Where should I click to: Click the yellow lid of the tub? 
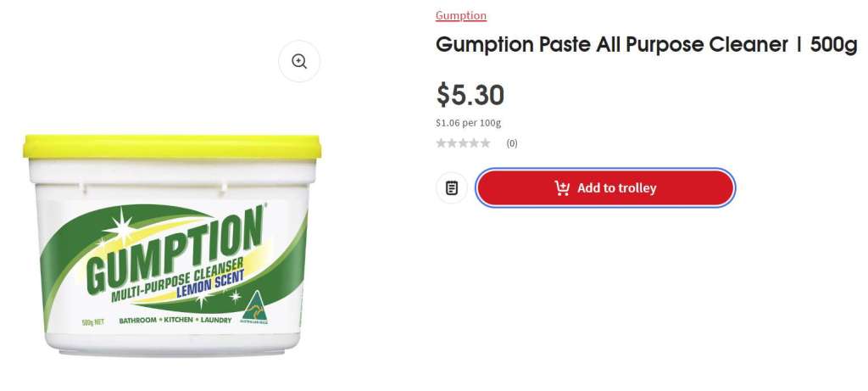172,147
